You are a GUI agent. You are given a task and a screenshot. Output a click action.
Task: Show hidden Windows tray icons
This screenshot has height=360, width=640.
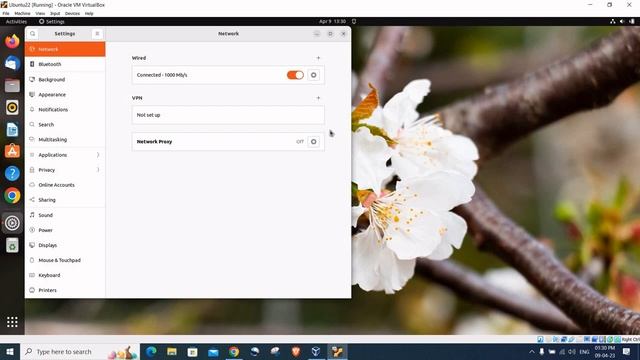(531, 351)
